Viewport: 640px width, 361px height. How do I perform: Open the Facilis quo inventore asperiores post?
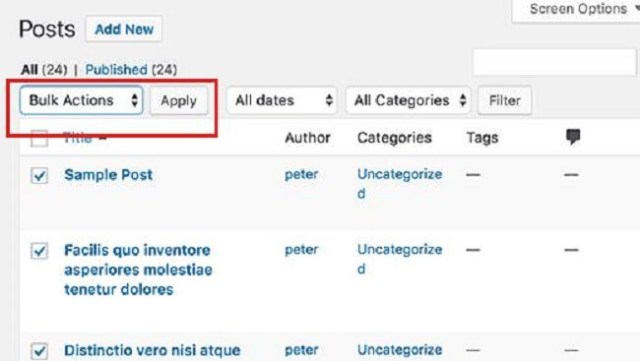point(138,270)
